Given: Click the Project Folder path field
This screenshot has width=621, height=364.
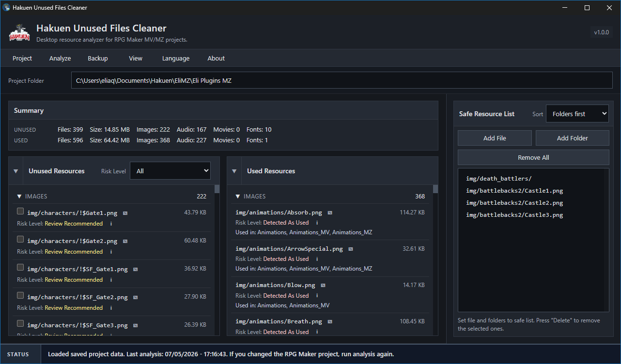Looking at the screenshot, I should tap(342, 81).
